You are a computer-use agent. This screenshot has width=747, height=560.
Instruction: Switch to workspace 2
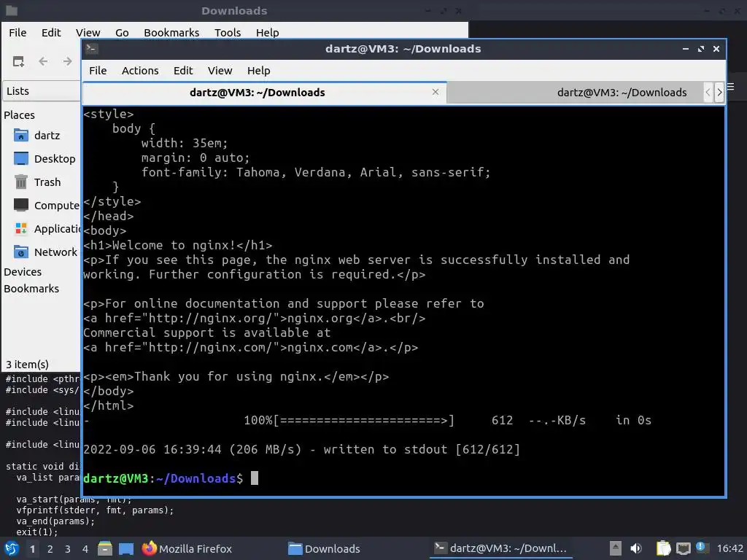click(x=50, y=549)
